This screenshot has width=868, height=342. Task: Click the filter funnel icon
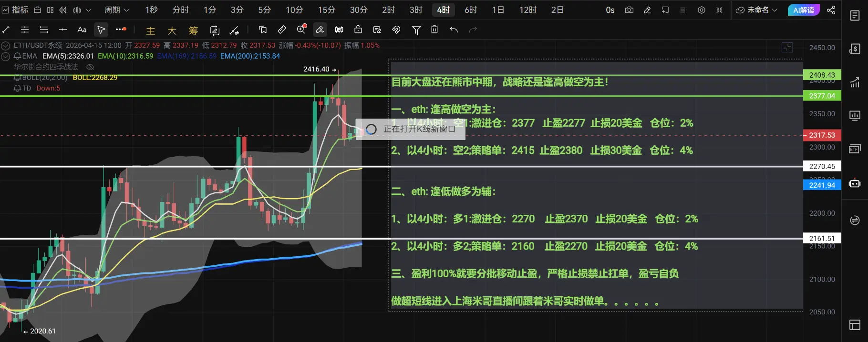click(x=416, y=30)
